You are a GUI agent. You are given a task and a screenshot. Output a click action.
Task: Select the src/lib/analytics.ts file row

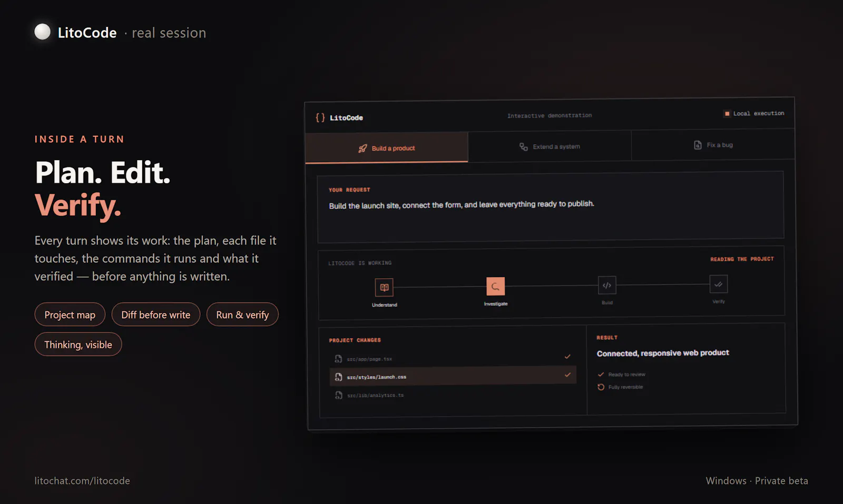click(453, 395)
